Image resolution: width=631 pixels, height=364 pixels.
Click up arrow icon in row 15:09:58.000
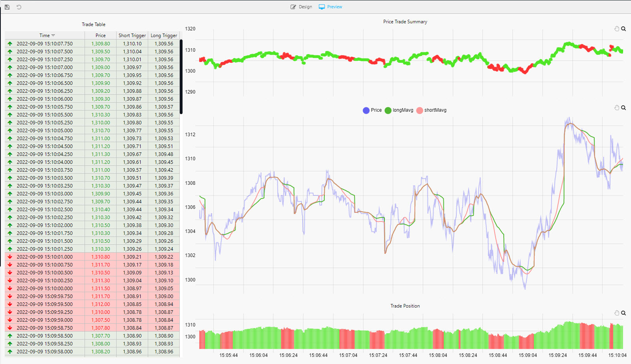point(10,352)
